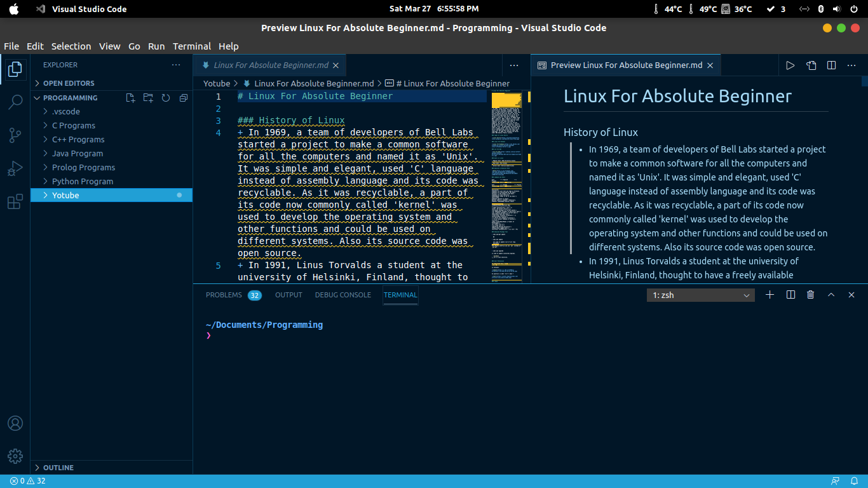Open the Explorer view in activity bar
Screen dimensions: 868x488
point(15,69)
